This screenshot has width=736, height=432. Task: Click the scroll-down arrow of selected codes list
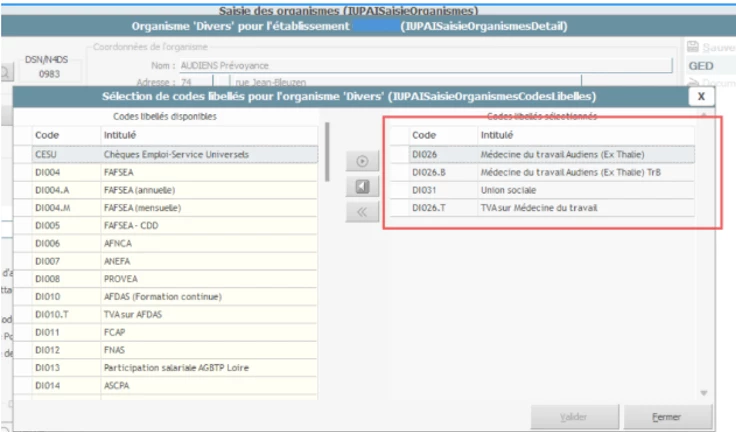[x=704, y=393]
